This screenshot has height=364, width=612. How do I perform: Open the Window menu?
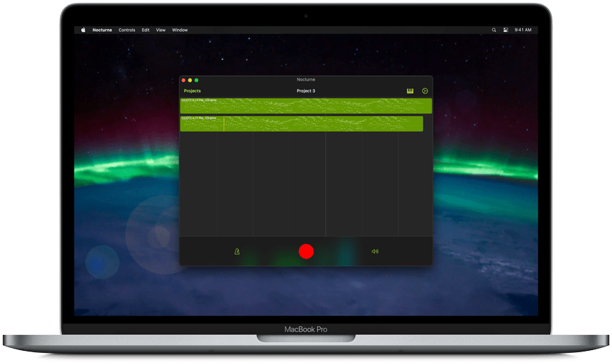click(x=180, y=30)
